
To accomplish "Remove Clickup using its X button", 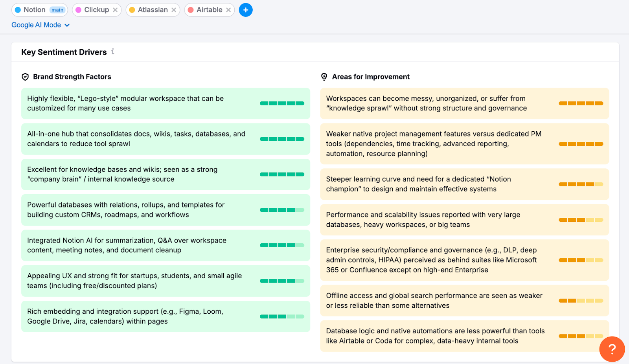I will (x=115, y=10).
